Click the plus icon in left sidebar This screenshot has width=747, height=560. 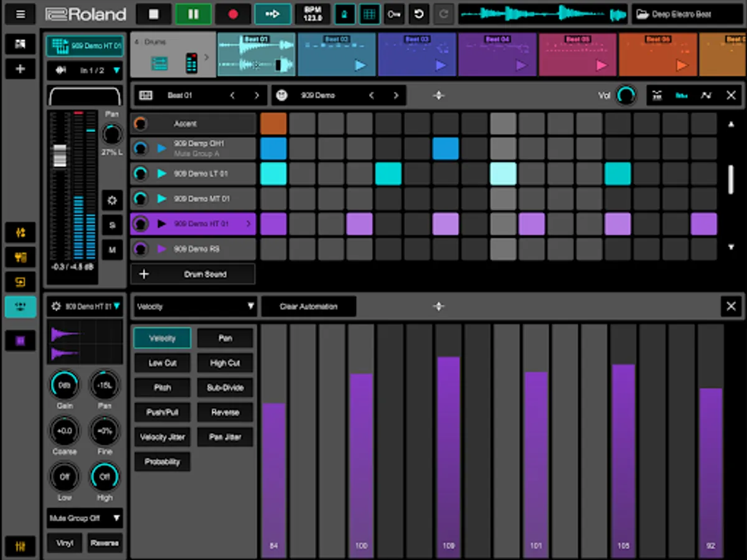tap(20, 69)
